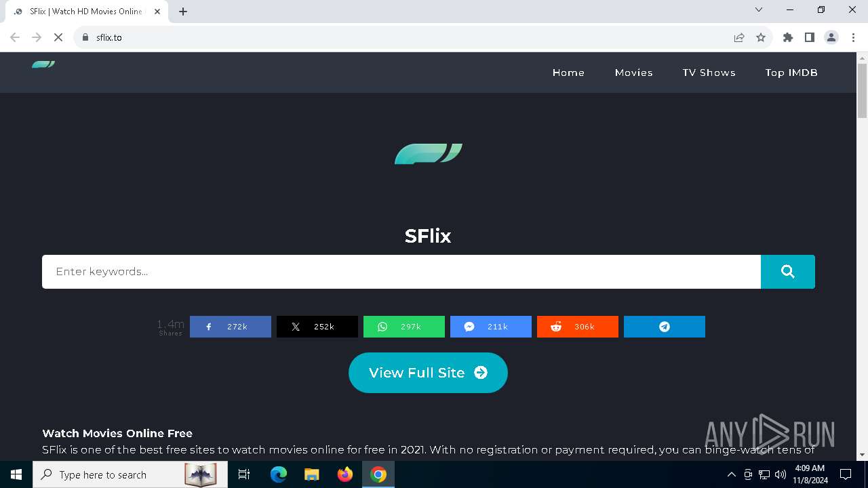
Task: Share via Telegram button
Action: click(x=665, y=327)
